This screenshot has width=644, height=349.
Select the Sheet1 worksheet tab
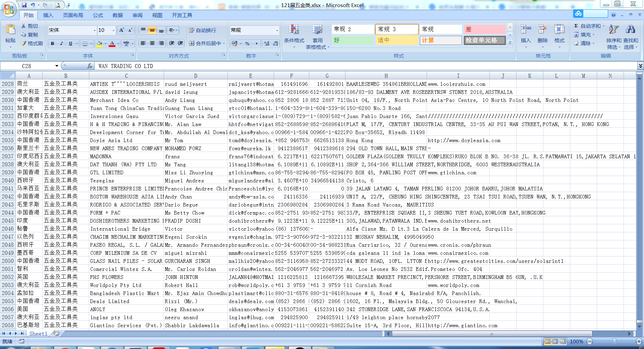(x=38, y=334)
